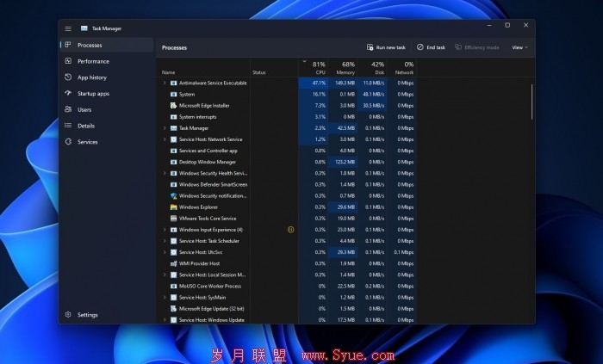The width and height of the screenshot is (603, 364).
Task: Click the End task circle icon
Action: (x=420, y=47)
